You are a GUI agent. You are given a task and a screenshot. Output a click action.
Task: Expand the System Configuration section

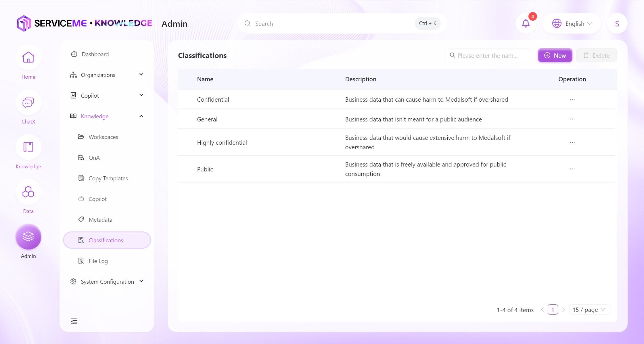pos(107,282)
